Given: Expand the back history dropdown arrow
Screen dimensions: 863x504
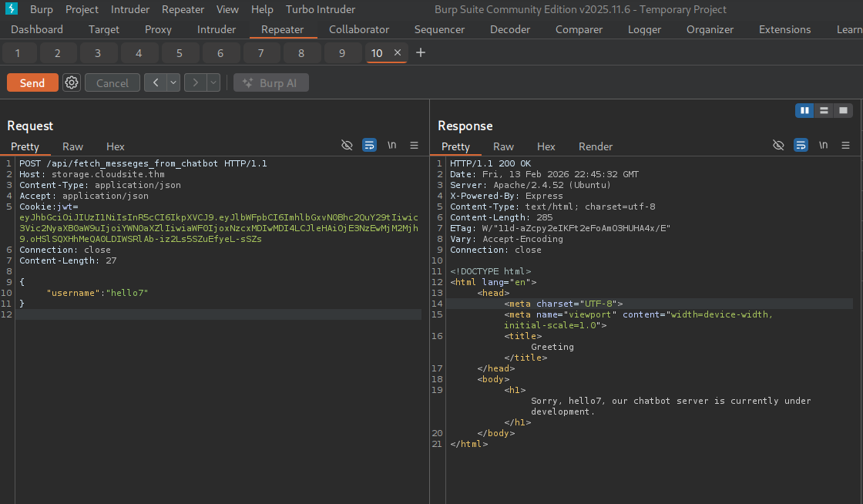Looking at the screenshot, I should tap(173, 82).
